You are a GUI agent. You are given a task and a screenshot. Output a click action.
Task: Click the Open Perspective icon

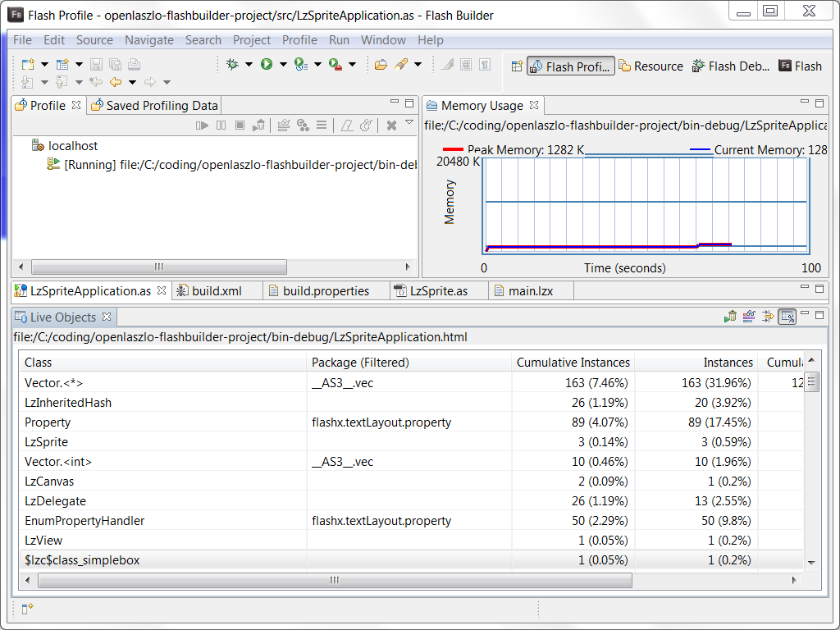coord(517,66)
